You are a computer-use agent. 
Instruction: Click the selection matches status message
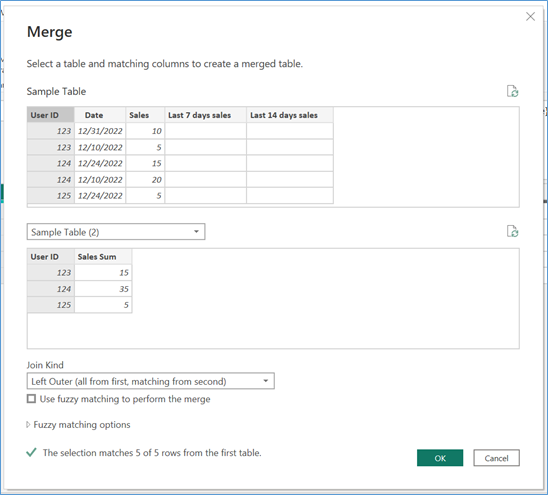[152, 453]
